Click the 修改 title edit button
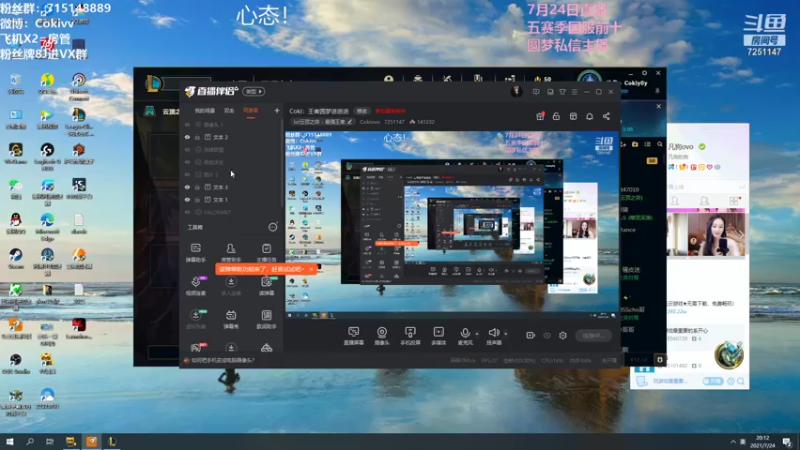This screenshot has width=800, height=450. point(362,111)
